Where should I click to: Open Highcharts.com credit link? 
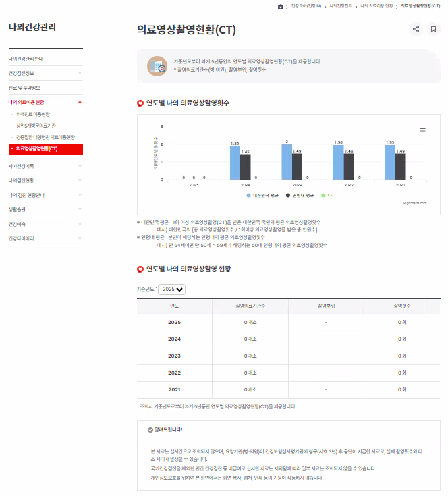coord(415,202)
